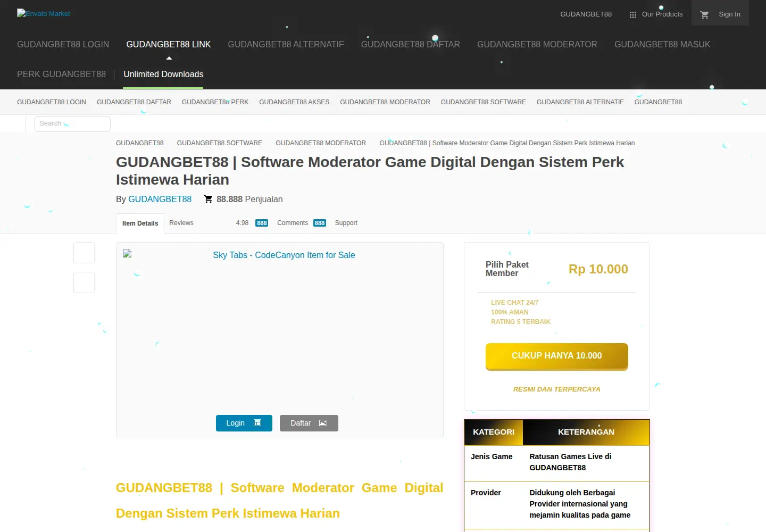Switch to the Support tab
The width and height of the screenshot is (766, 532).
tap(346, 223)
